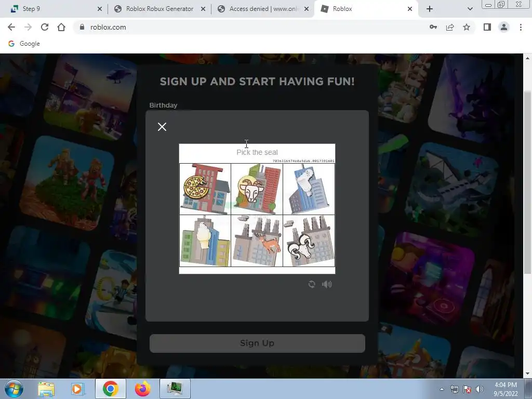
Task: Select the deer on factory image
Action: point(257,241)
